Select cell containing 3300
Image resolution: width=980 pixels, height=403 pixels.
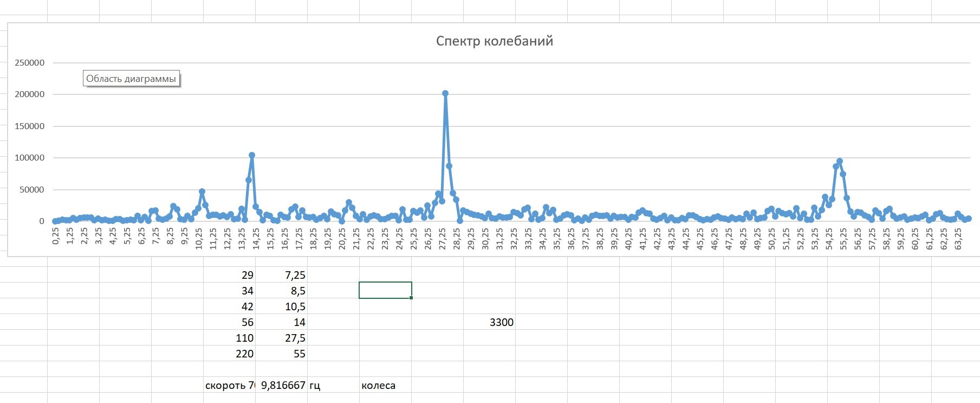(x=489, y=322)
